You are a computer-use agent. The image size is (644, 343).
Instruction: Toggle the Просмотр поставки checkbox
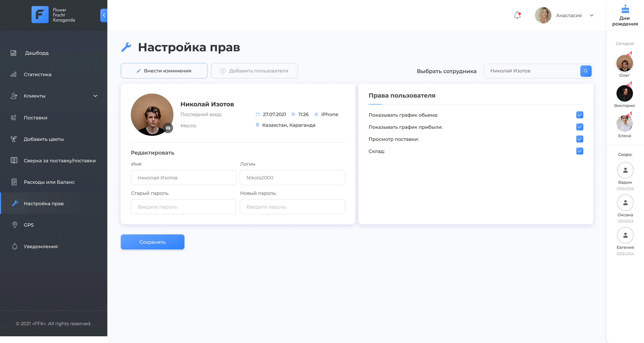[x=579, y=139]
